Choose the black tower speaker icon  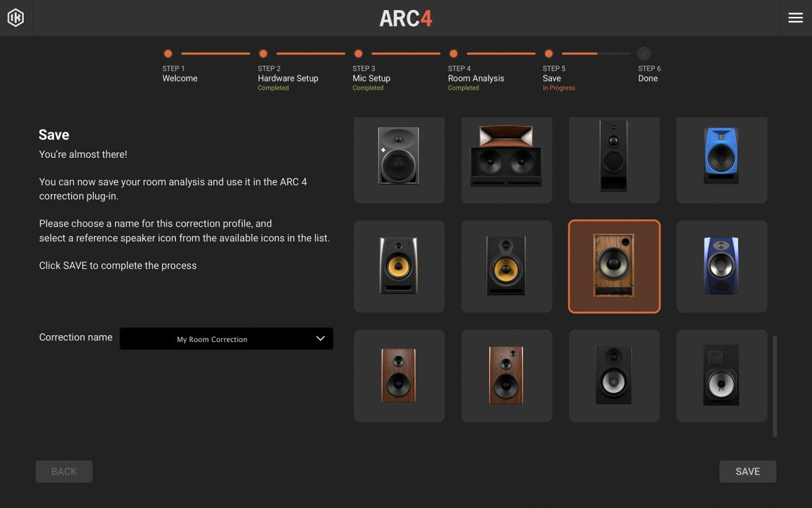pos(614,160)
